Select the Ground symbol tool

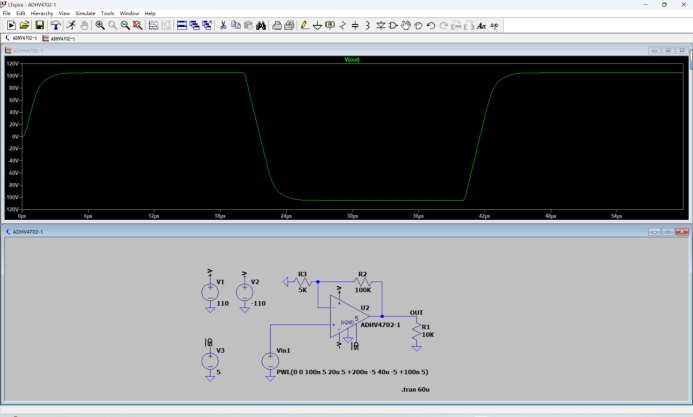[318, 25]
